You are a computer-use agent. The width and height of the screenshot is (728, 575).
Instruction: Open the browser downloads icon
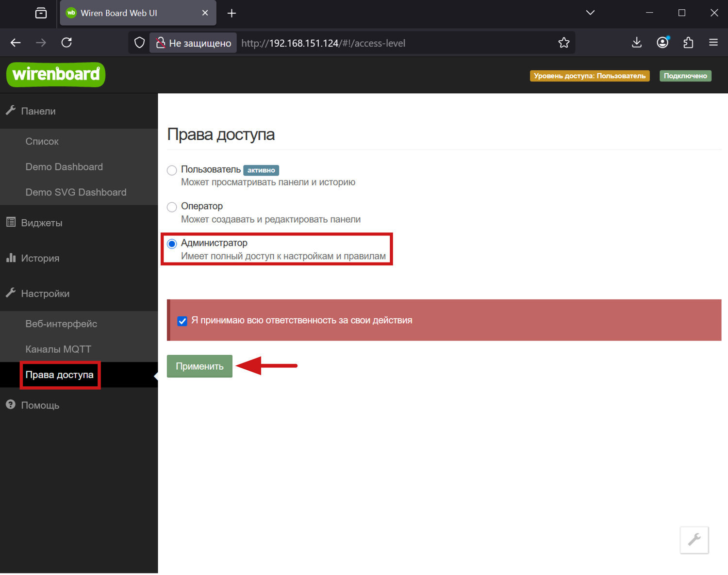[x=637, y=43]
